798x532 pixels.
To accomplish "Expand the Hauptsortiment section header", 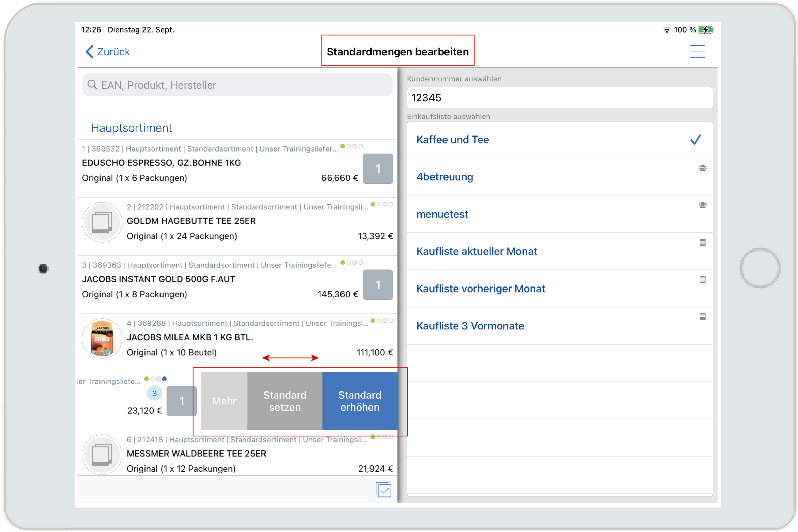I will click(x=131, y=128).
